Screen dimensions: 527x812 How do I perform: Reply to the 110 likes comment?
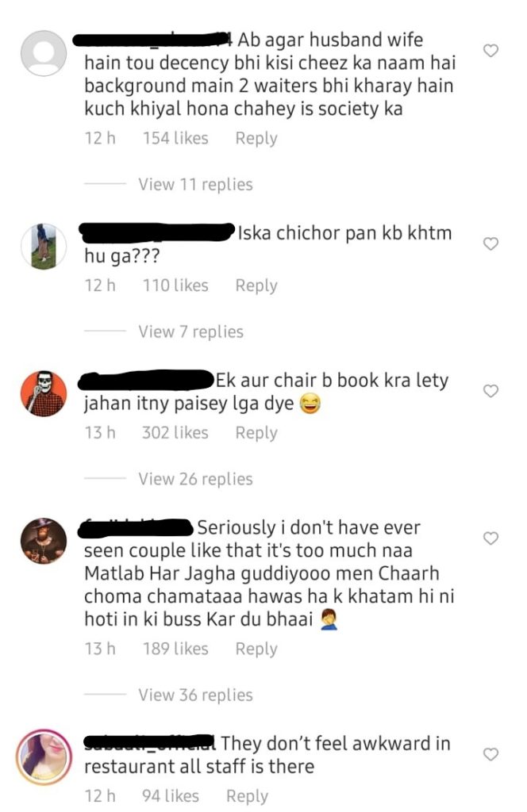tap(256, 285)
